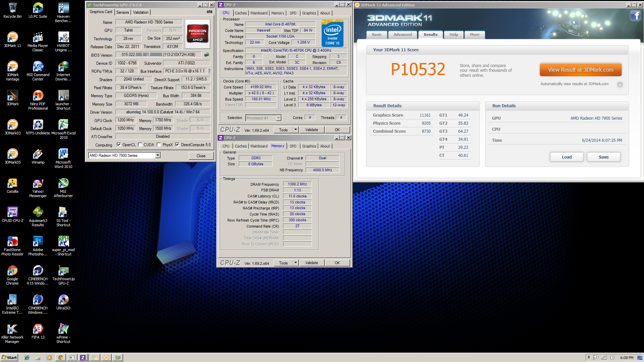Open the FIFA 13 desktop icon
Image resolution: width=644 pixels, height=362 pixels.
tap(38, 331)
